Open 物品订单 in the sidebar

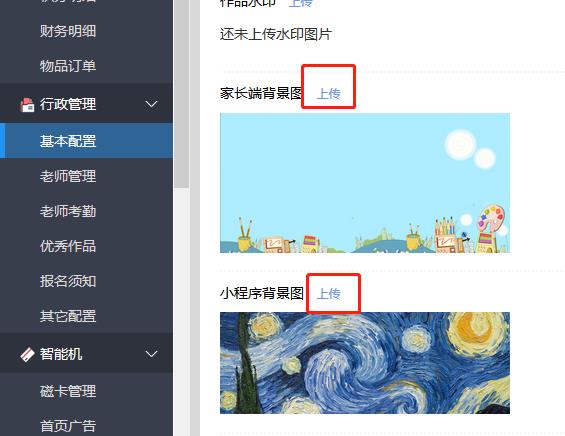click(68, 66)
